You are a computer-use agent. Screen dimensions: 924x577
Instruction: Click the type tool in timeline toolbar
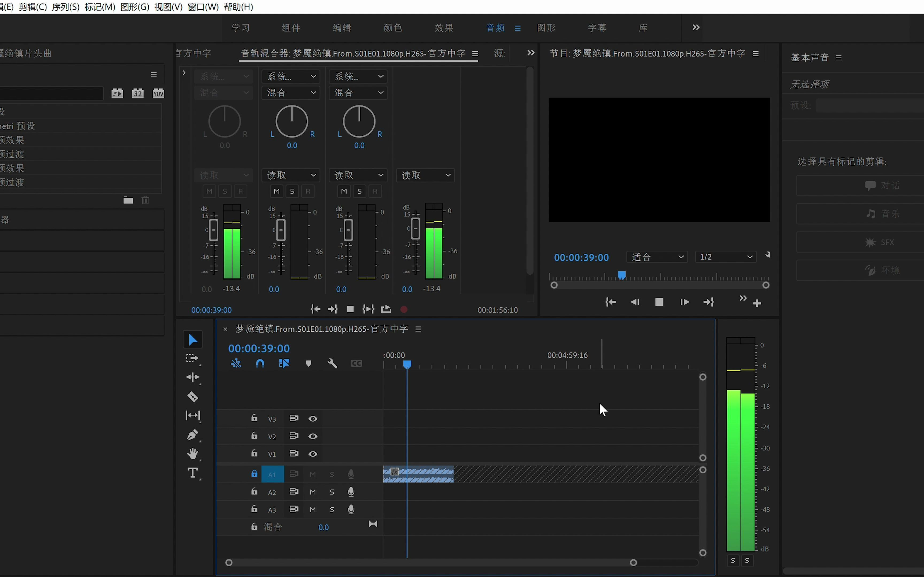[x=193, y=472]
